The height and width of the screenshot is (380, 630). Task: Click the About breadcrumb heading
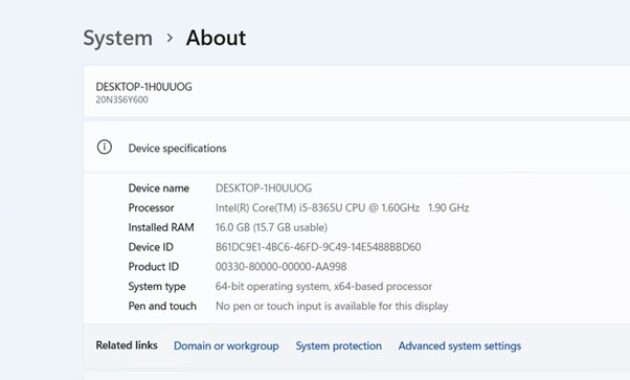216,38
